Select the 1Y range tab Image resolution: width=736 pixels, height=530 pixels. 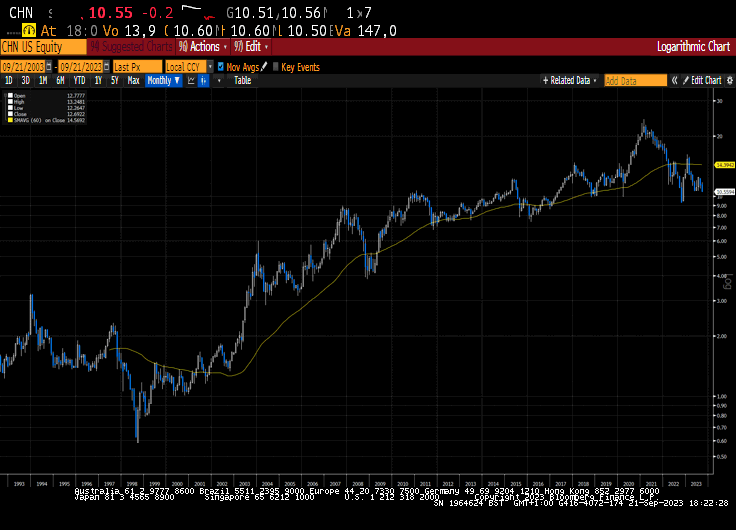[98, 81]
